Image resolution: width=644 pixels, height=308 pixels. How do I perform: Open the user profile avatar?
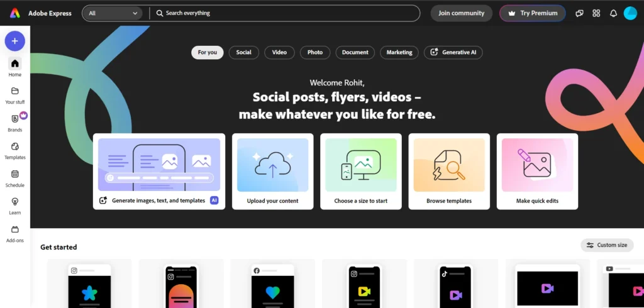coord(630,13)
